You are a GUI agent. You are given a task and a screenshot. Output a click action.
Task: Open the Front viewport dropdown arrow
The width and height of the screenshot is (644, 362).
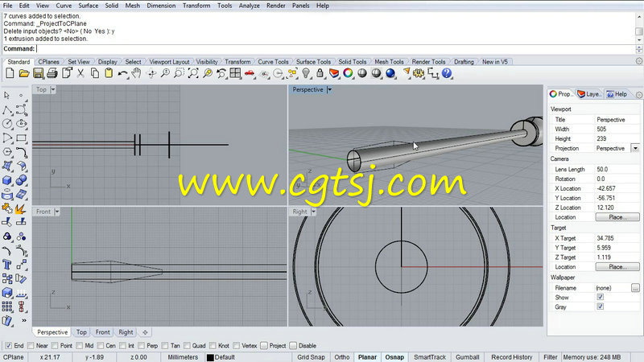(x=57, y=212)
